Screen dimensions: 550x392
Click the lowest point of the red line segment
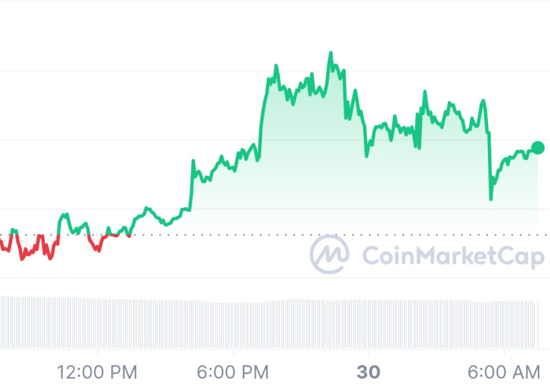22,259
